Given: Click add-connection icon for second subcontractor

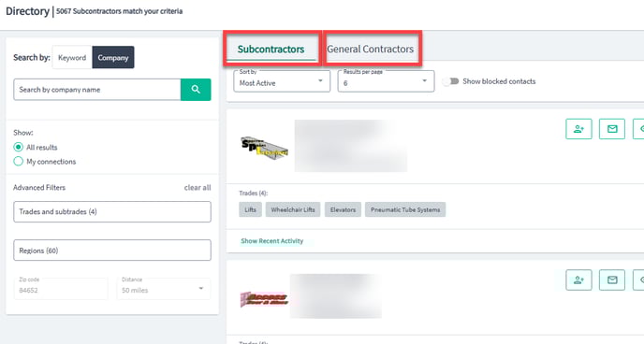Looking at the screenshot, I should [x=578, y=280].
